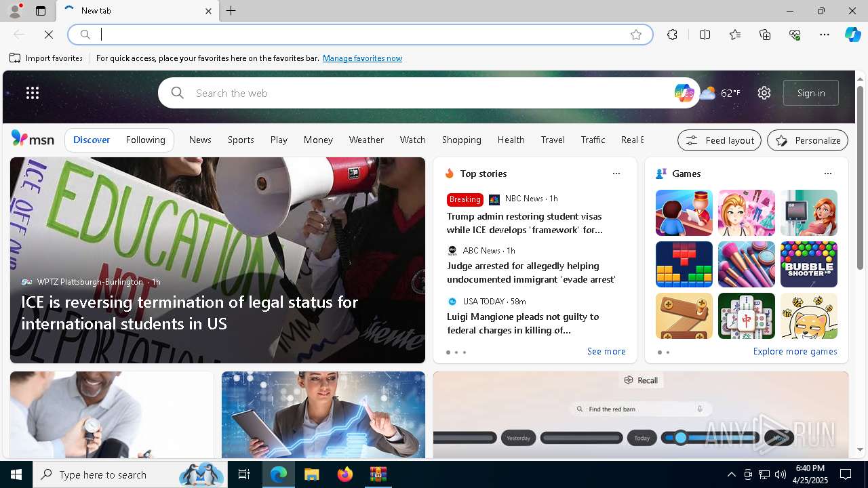Open the News category
The height and width of the screenshot is (488, 868).
[x=200, y=140]
